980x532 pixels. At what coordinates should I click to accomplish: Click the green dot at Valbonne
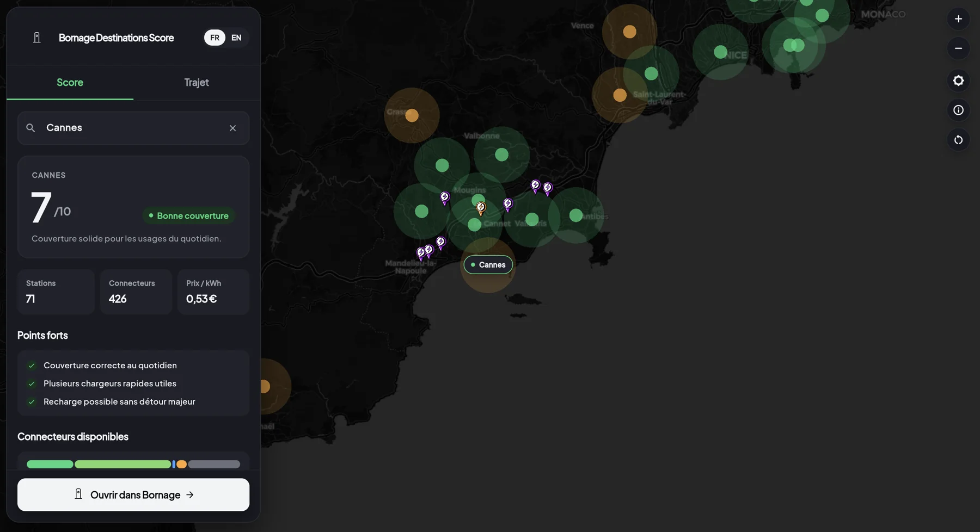(501, 154)
